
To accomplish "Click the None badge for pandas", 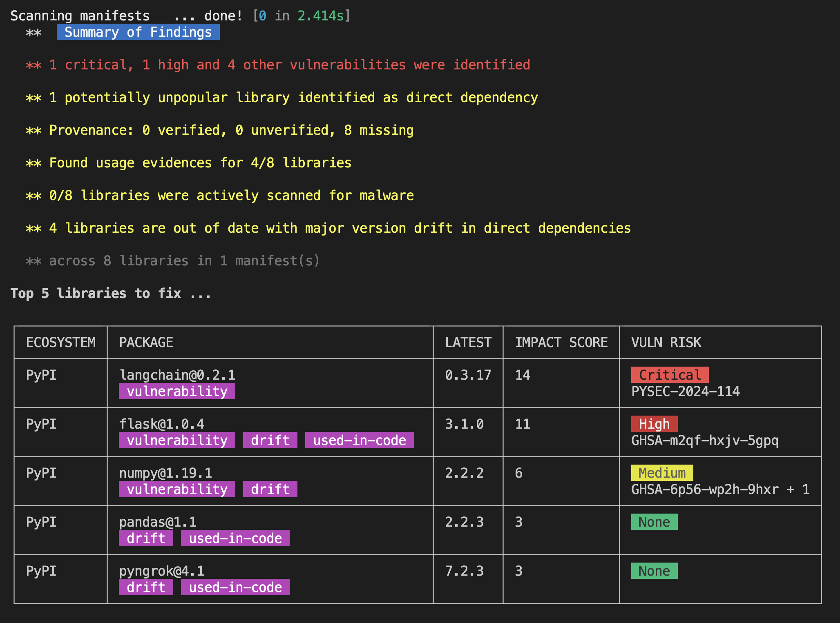I will (x=654, y=522).
